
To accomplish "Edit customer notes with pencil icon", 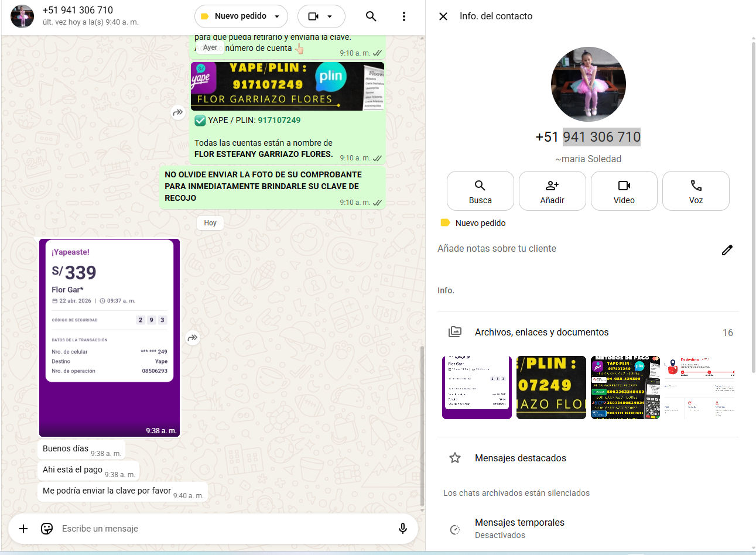I will pyautogui.click(x=727, y=250).
